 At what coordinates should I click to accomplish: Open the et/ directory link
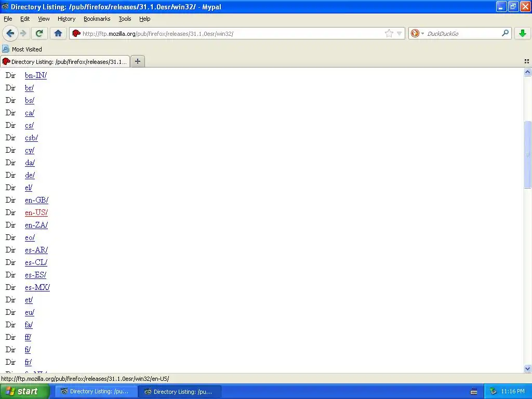pyautogui.click(x=29, y=300)
